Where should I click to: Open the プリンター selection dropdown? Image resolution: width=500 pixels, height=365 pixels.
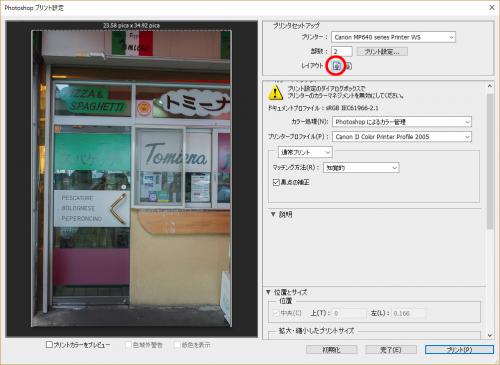393,37
